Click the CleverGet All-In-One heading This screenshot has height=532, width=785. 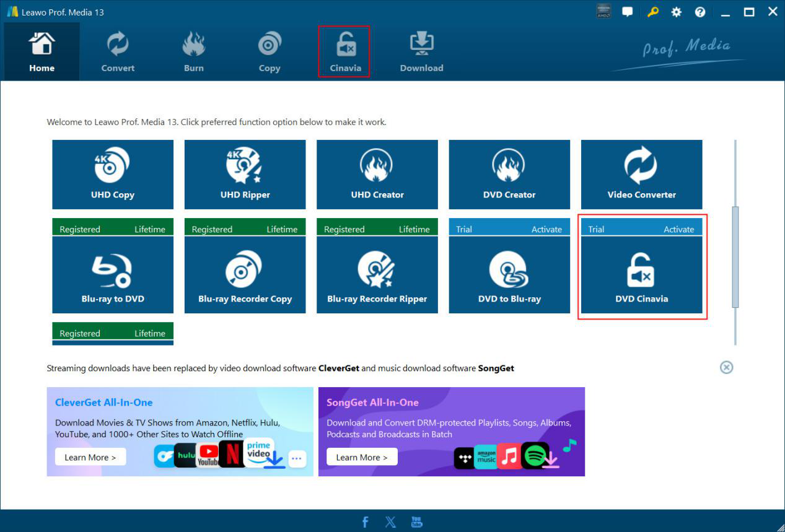103,403
